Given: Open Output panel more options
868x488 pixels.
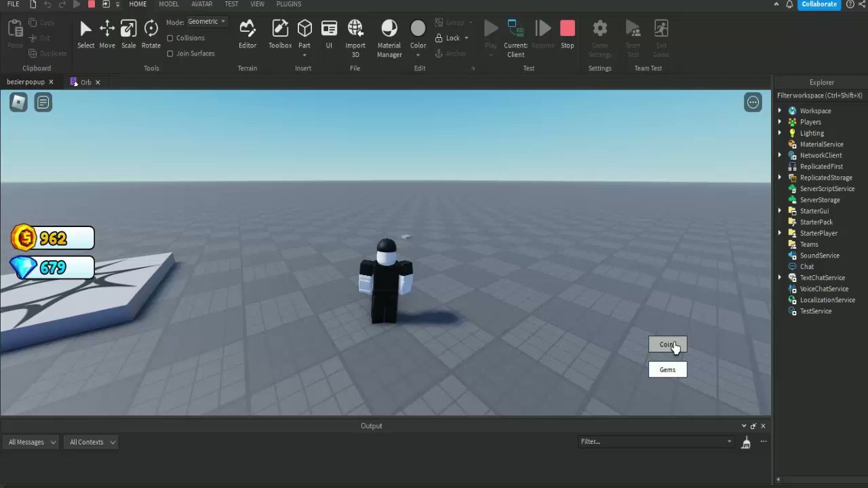Looking at the screenshot, I should click(764, 442).
